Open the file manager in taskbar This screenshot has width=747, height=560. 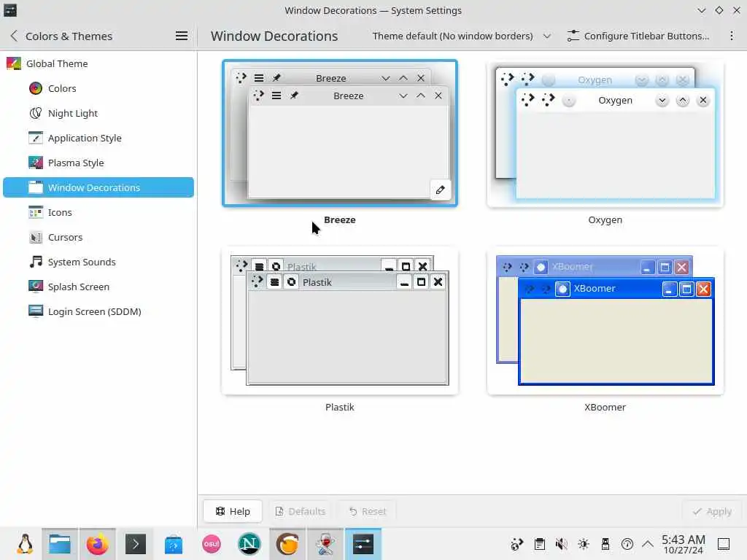[60, 544]
